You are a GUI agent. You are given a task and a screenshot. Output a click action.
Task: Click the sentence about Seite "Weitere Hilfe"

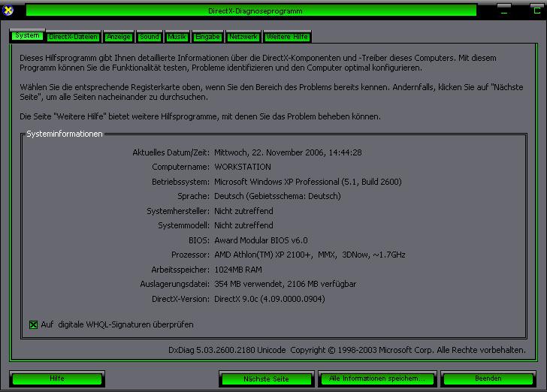pyautogui.click(x=200, y=116)
